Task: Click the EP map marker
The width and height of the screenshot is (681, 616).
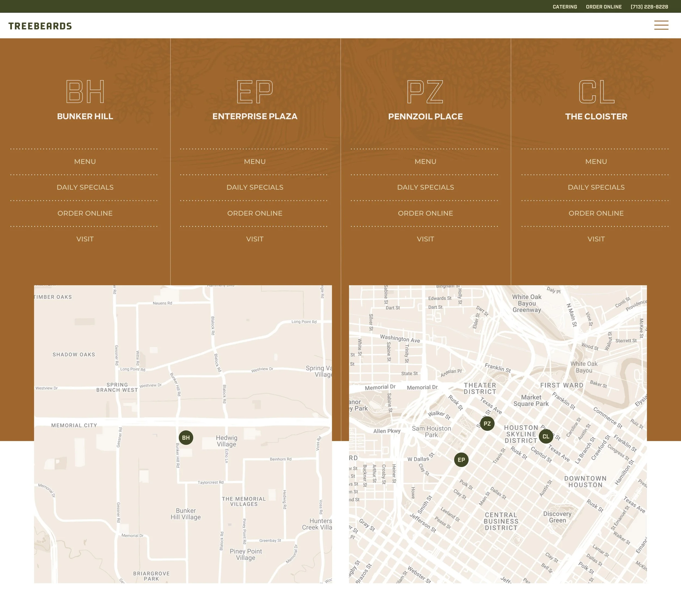Action: tap(461, 460)
